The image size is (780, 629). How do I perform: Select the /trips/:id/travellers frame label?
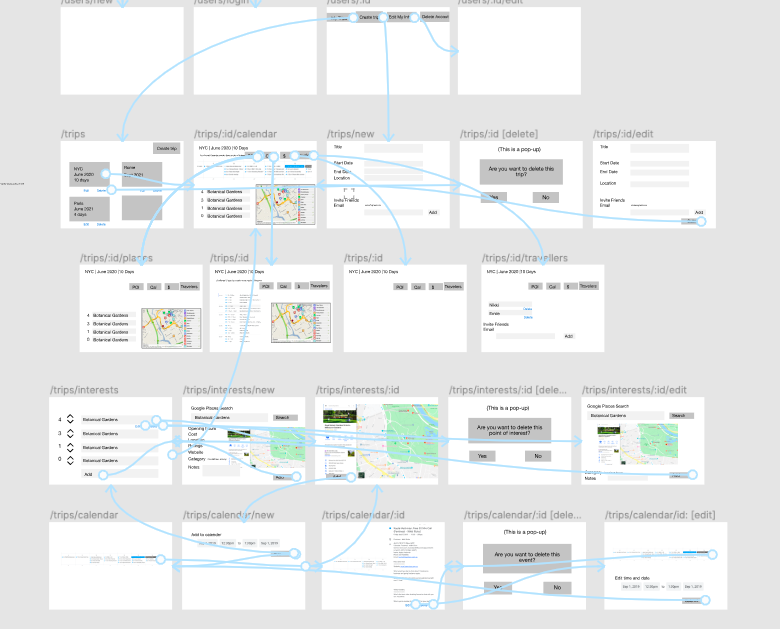pos(525,258)
